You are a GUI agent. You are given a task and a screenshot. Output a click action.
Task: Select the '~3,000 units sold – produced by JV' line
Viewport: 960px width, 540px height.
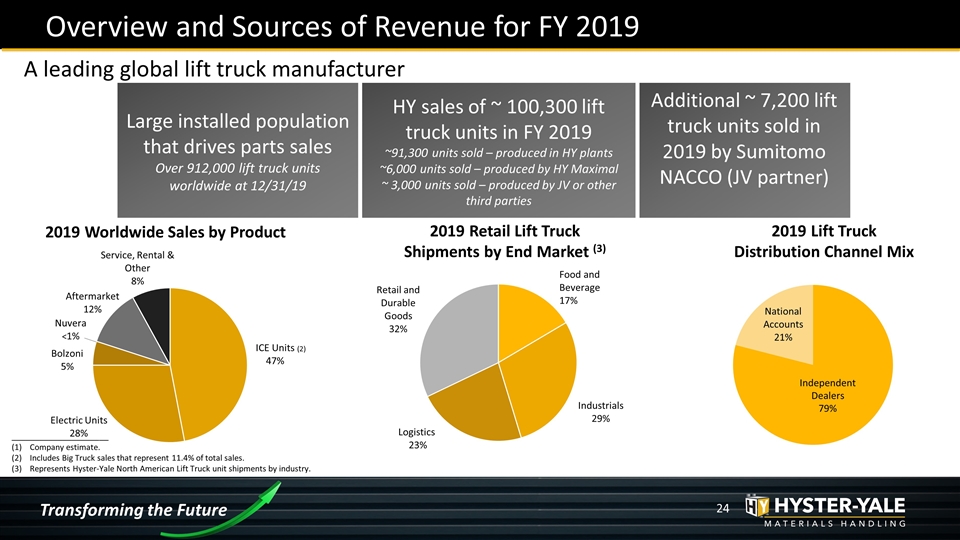(498, 192)
